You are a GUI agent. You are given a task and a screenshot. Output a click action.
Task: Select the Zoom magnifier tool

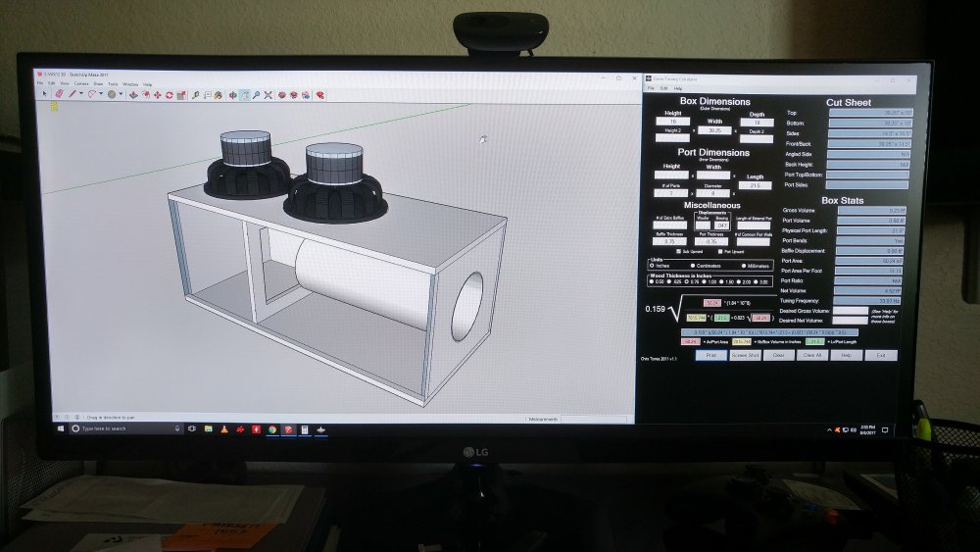(256, 95)
